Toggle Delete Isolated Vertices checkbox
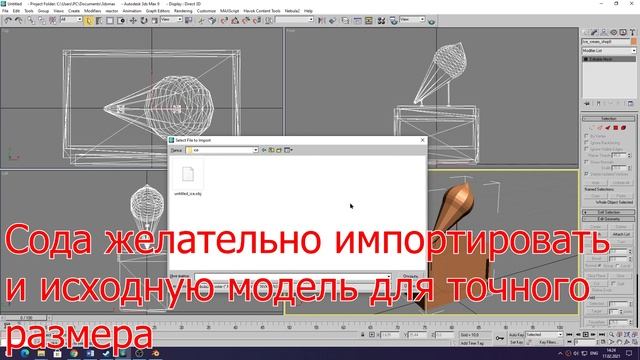The height and width of the screenshot is (360, 640). tap(587, 174)
